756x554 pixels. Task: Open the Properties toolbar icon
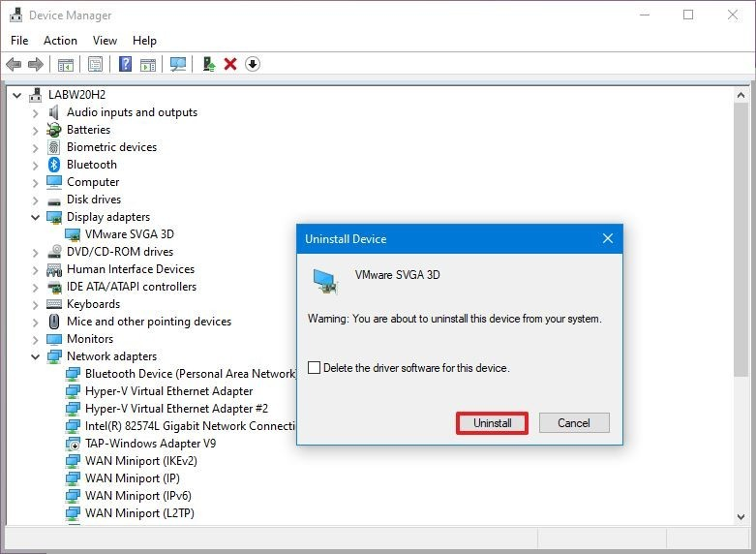coord(95,64)
